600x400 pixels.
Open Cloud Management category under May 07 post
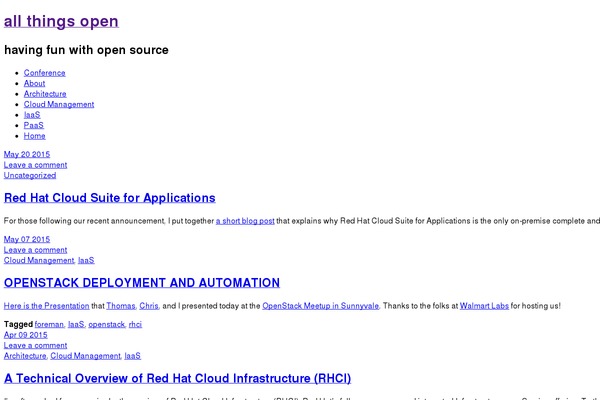pos(39,260)
